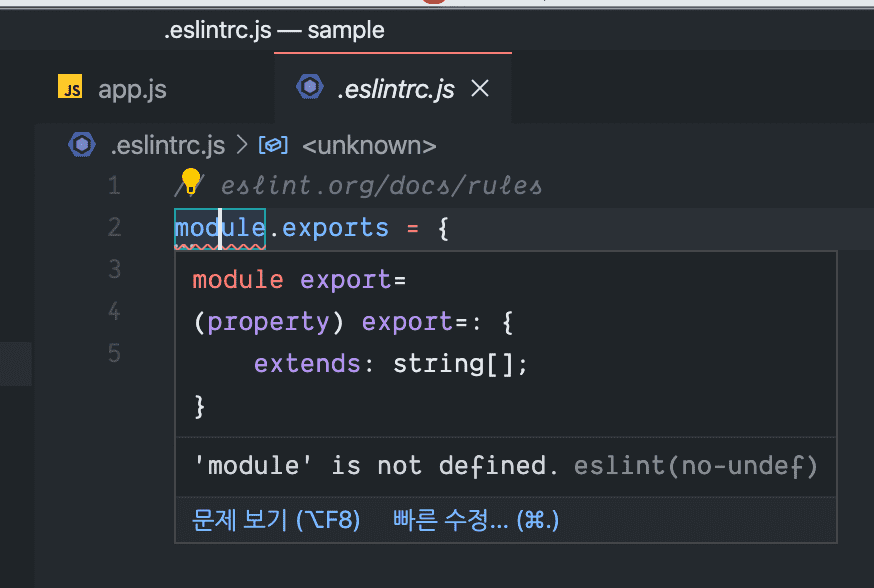Click the breadcrumb chevron after .eslintrc.js

tap(241, 145)
